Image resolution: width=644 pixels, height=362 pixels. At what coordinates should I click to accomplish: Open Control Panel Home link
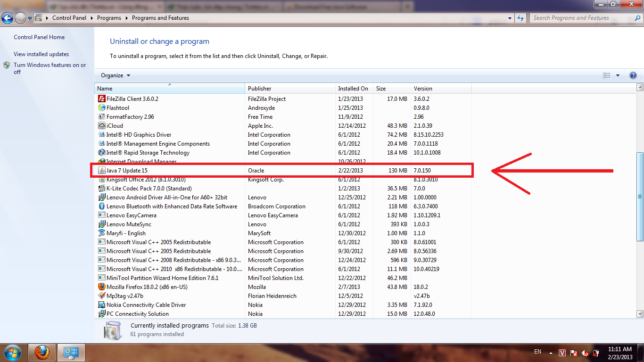(x=39, y=37)
